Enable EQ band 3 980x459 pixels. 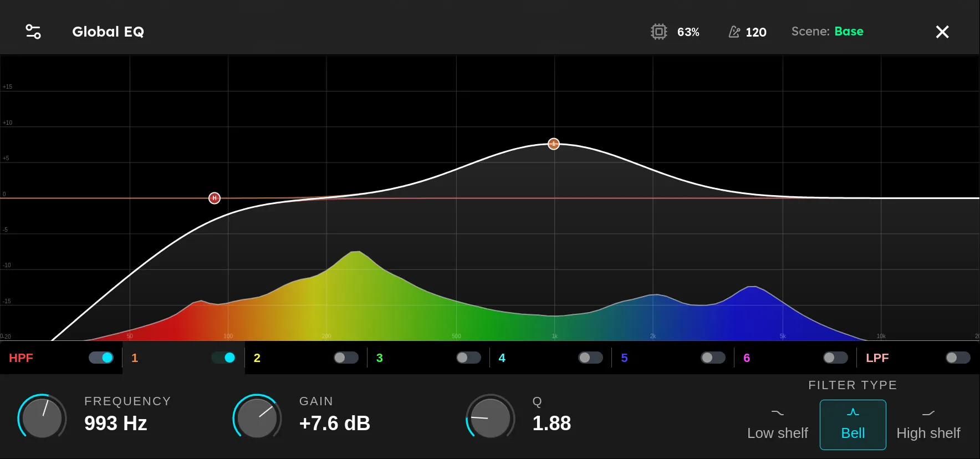click(x=469, y=358)
